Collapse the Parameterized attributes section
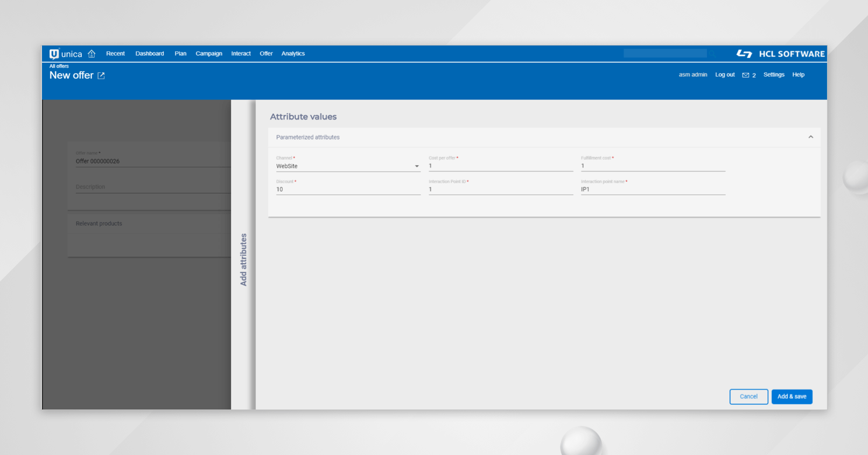 point(810,136)
